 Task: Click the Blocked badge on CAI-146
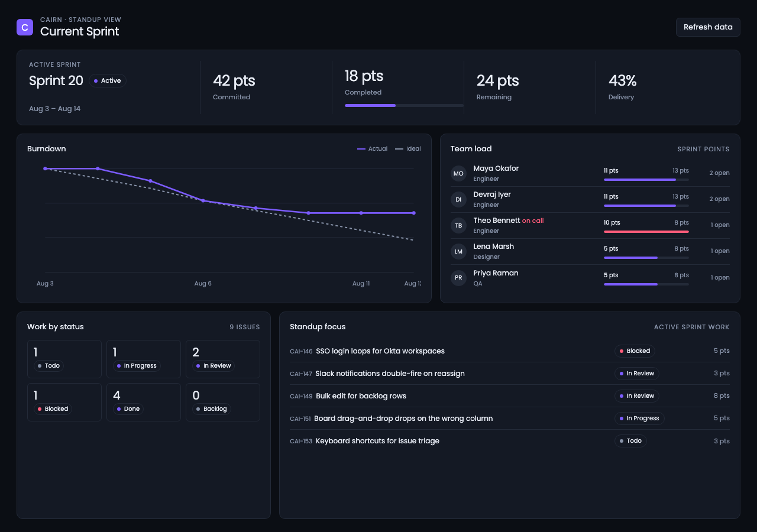pos(635,351)
